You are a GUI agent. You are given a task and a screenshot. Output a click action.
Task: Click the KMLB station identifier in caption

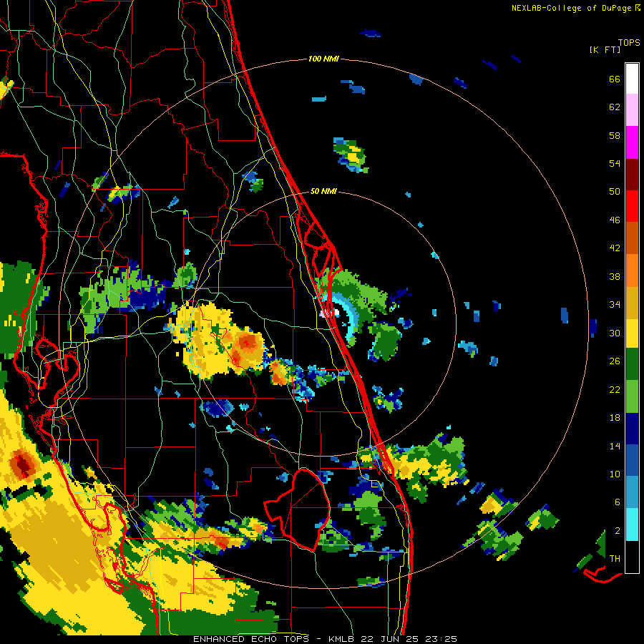(342, 639)
